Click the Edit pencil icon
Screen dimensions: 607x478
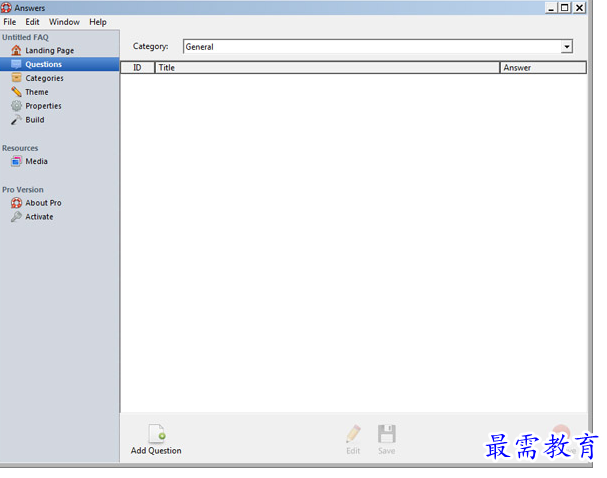click(353, 433)
